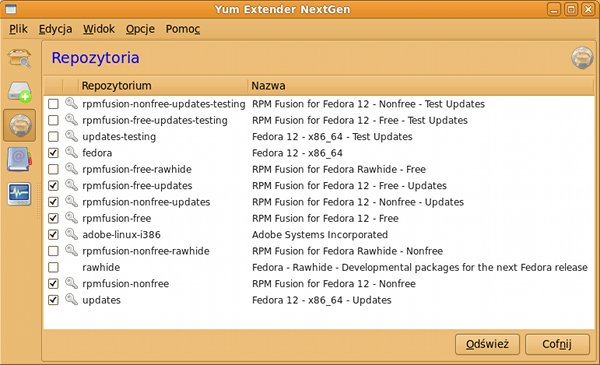Image resolution: width=600 pixels, height=365 pixels.
Task: Click magnifier icon for rpmfusion-free row
Action: tap(71, 218)
